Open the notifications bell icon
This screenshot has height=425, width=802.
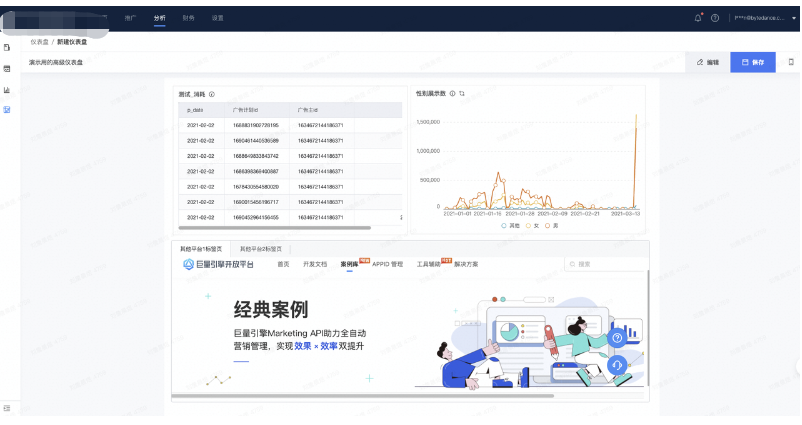click(698, 18)
